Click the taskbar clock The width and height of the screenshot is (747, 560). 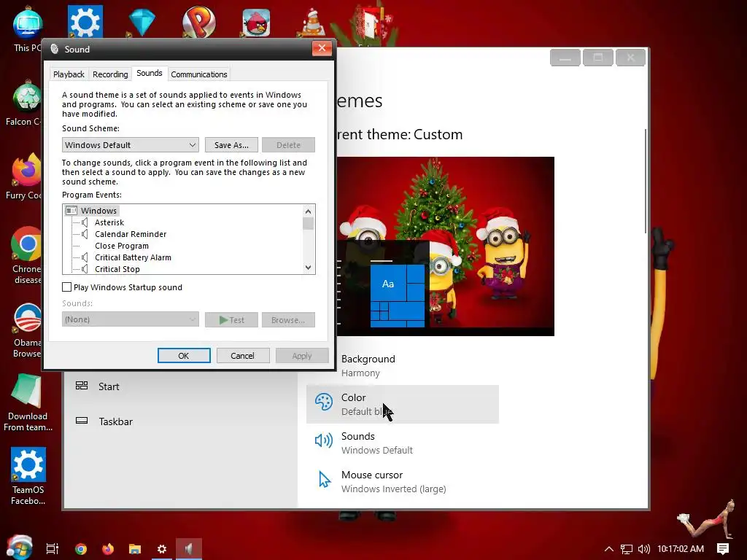(x=681, y=549)
